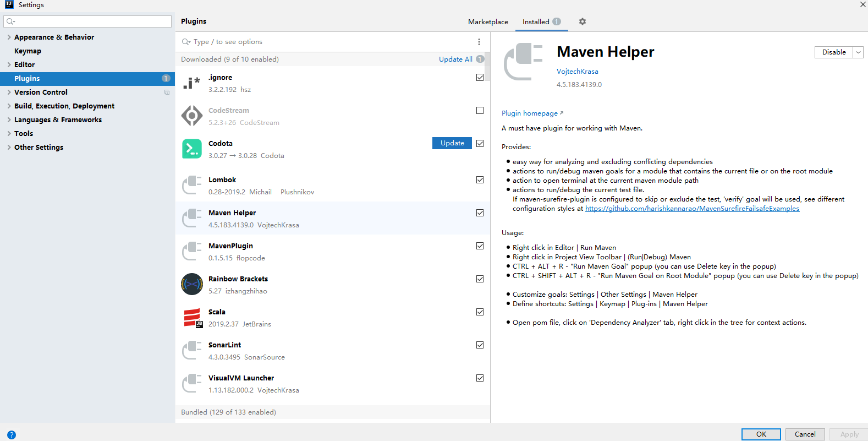Open the Plugin homepage link
The image size is (868, 441).
point(532,113)
